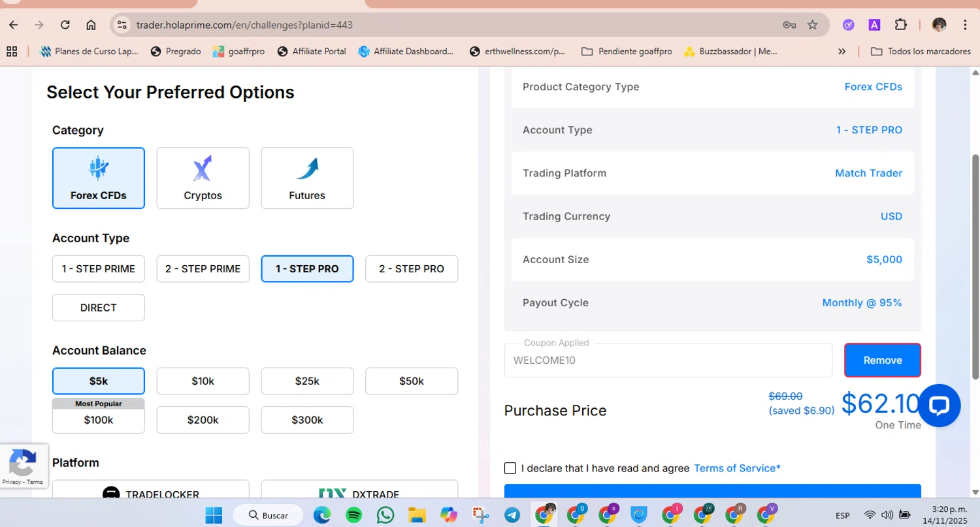Open the Extensions puzzle-piece menu
Viewport: 980px width, 527px height.
(x=900, y=25)
